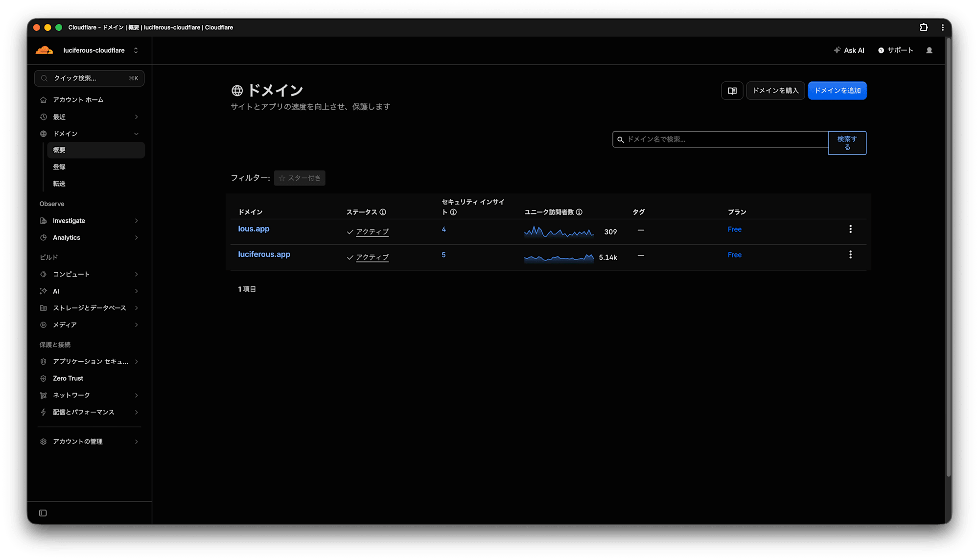This screenshot has width=979, height=560.
Task: Expand the AI submenu chevron
Action: coord(137,291)
